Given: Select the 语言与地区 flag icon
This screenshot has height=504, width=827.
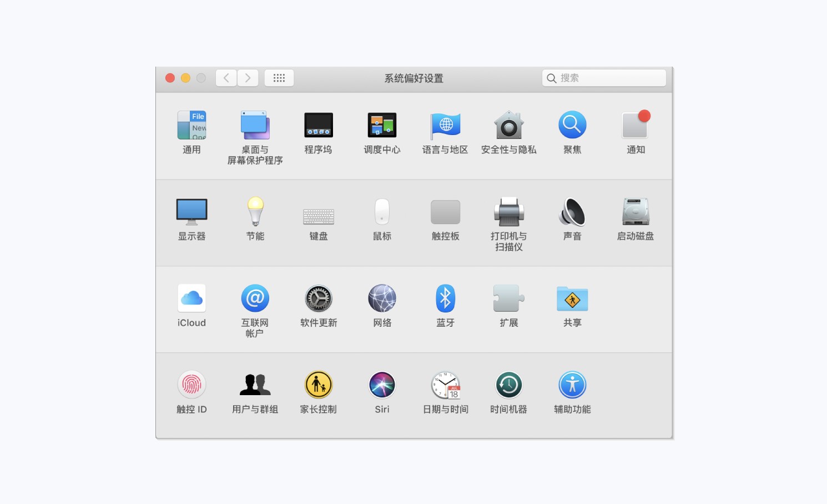Looking at the screenshot, I should click(x=445, y=125).
